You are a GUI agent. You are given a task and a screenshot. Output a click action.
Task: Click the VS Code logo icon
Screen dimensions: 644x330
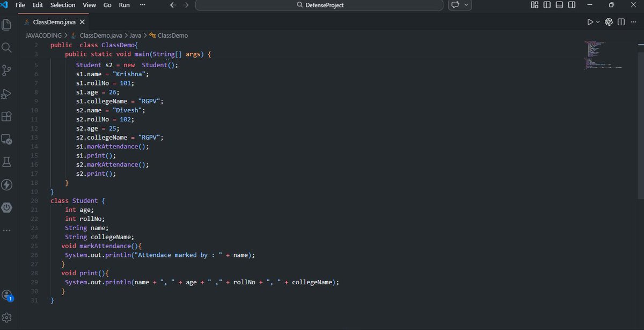(x=4, y=5)
